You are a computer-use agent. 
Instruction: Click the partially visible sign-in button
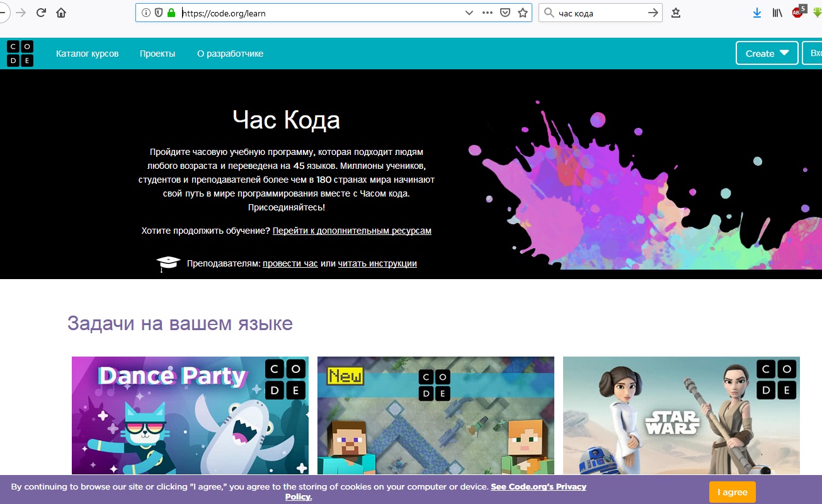[x=813, y=54]
